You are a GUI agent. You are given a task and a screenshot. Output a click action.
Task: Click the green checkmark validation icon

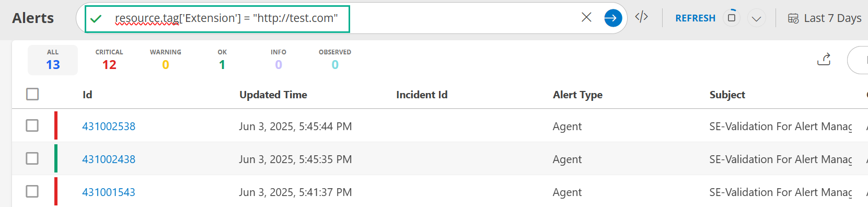[x=96, y=19]
